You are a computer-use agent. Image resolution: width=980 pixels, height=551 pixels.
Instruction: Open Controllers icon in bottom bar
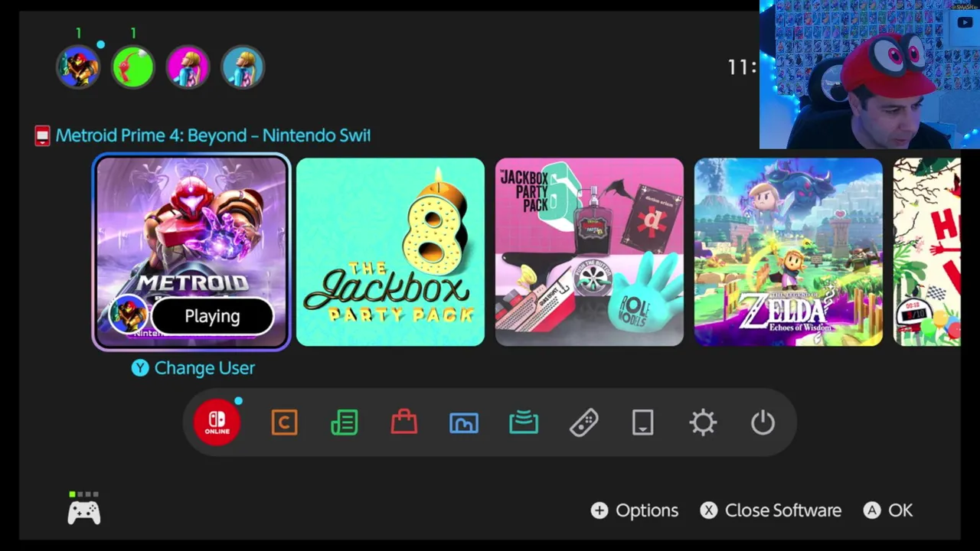tap(583, 422)
